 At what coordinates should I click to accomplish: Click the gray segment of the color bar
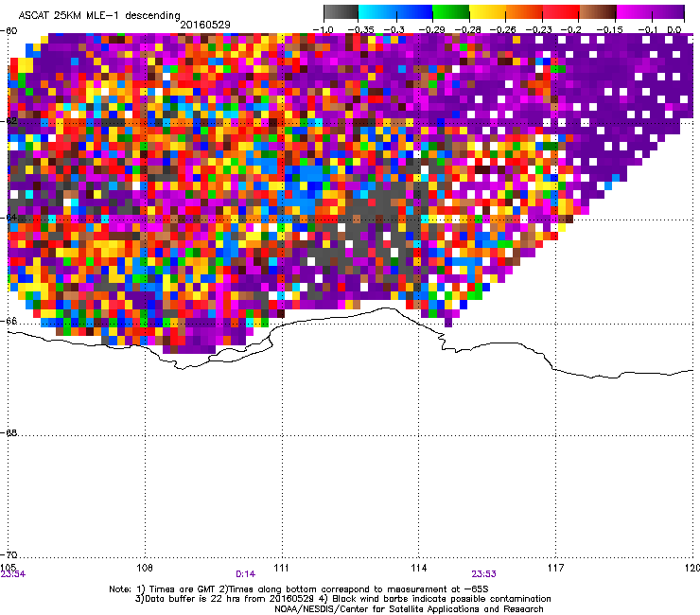[341, 12]
